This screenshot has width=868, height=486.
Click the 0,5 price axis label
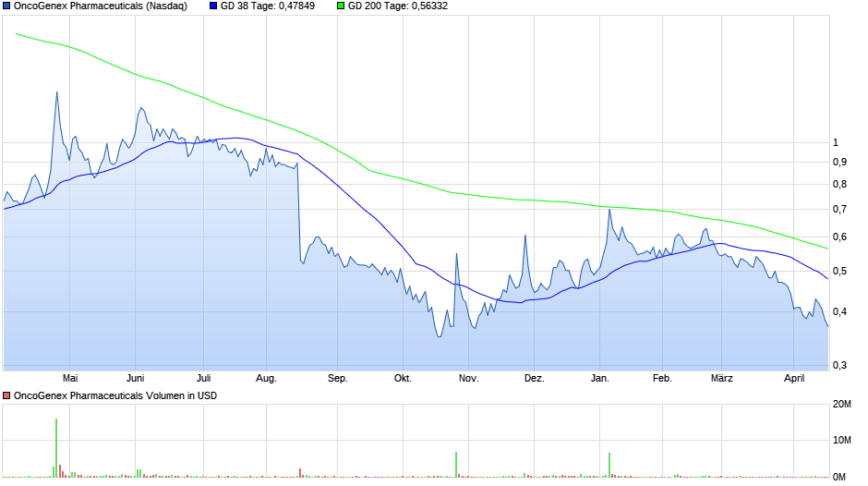click(x=838, y=272)
